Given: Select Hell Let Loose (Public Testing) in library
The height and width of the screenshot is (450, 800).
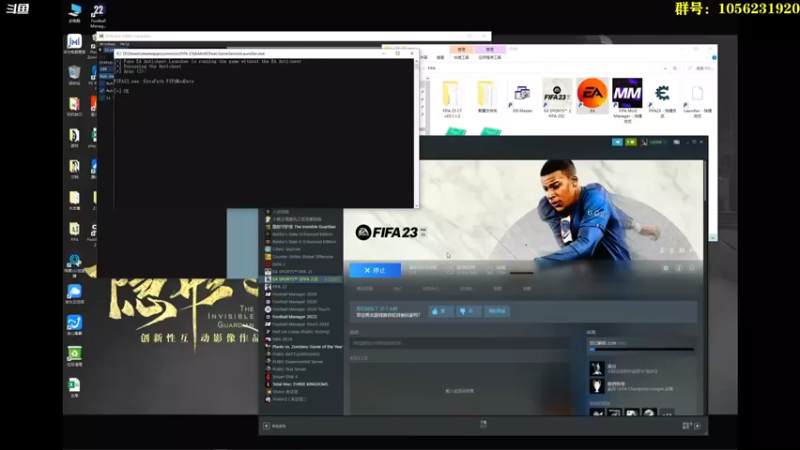Looking at the screenshot, I should pos(301,332).
